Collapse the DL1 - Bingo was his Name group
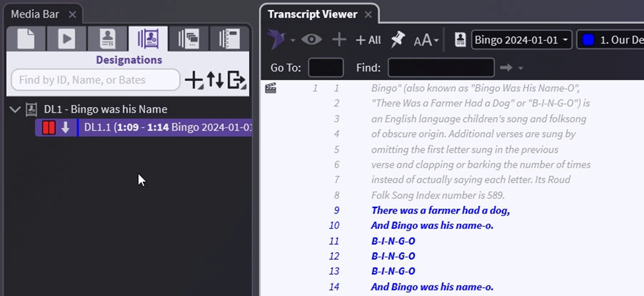This screenshot has height=296, width=644. [15, 109]
